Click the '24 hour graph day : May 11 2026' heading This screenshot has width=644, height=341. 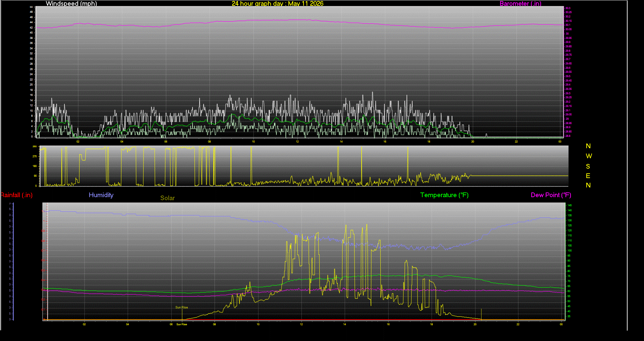(x=278, y=3)
